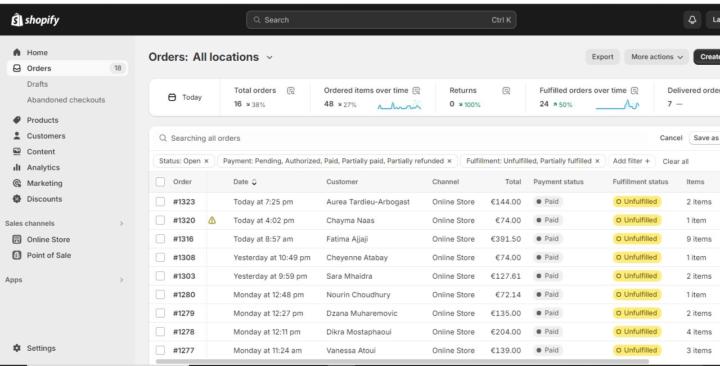Image resolution: width=720 pixels, height=366 pixels.
Task: Click the Products tag icon
Action: [x=17, y=120]
